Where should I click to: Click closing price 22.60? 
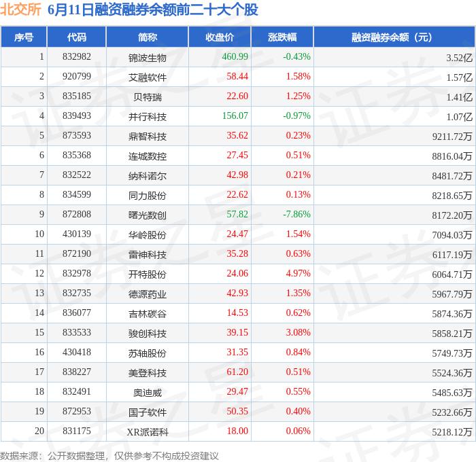237,96
